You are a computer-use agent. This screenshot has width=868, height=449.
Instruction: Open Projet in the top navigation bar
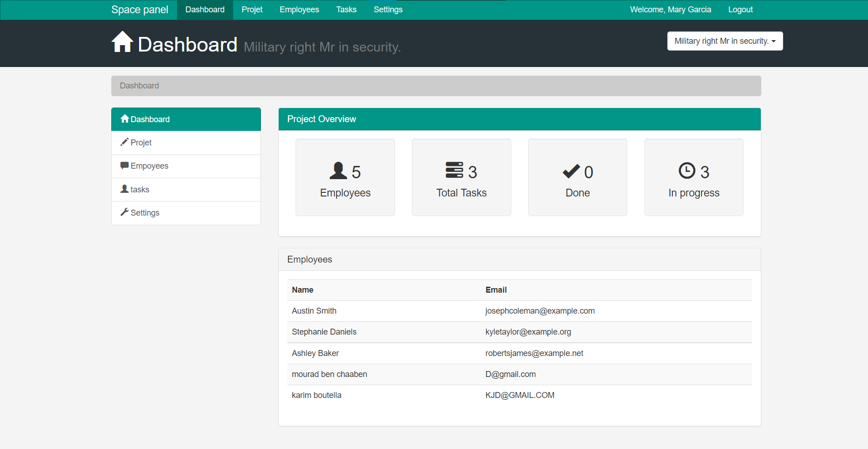(252, 10)
